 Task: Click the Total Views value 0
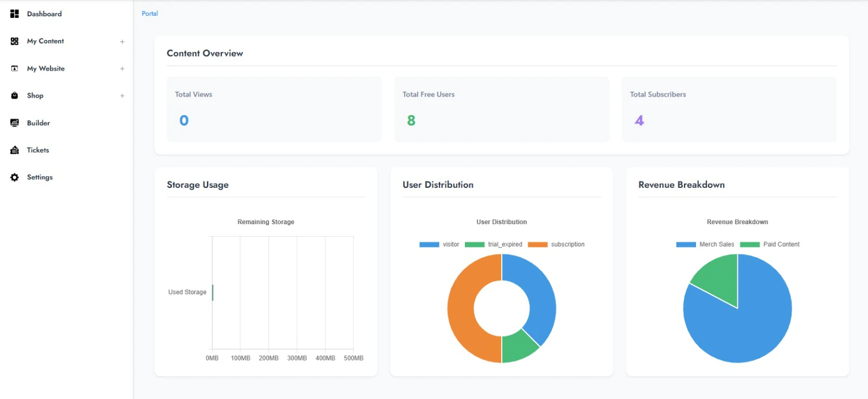(x=184, y=121)
